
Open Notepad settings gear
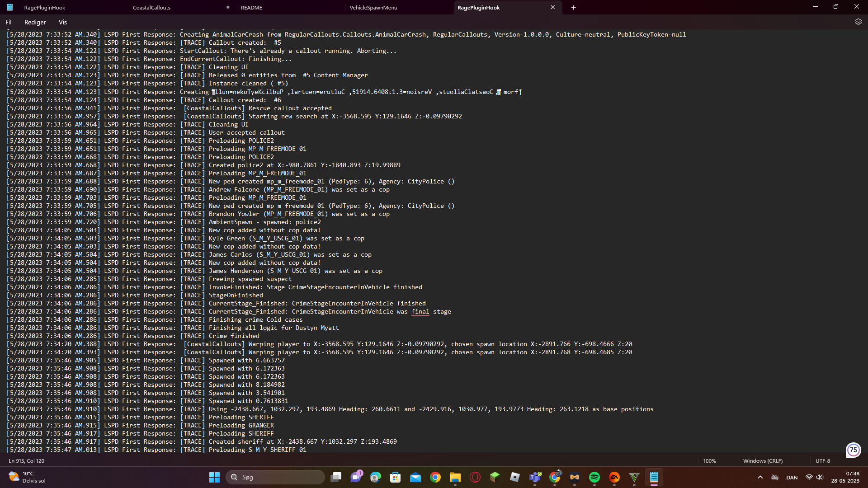coord(858,22)
